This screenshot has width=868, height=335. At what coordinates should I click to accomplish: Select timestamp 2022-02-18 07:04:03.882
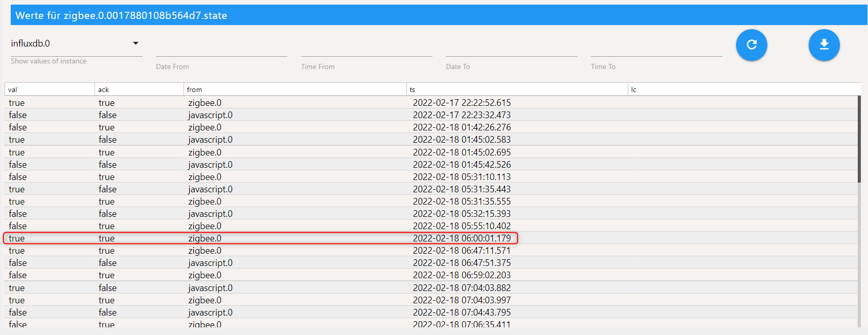(x=462, y=288)
